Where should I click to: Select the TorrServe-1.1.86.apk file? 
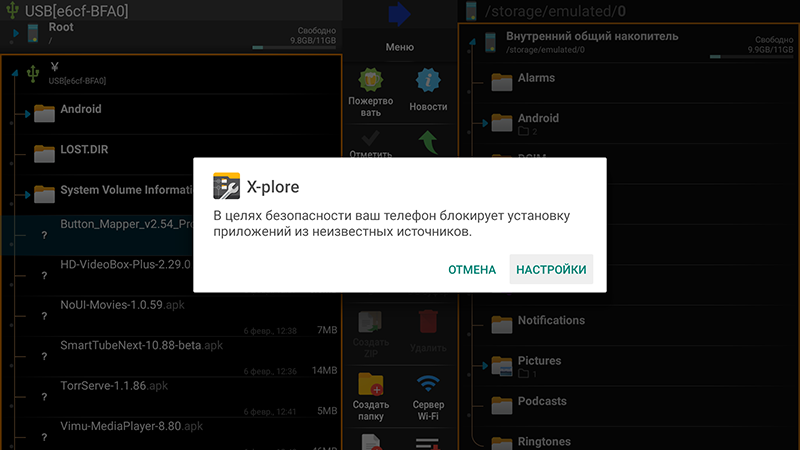pyautogui.click(x=171, y=397)
